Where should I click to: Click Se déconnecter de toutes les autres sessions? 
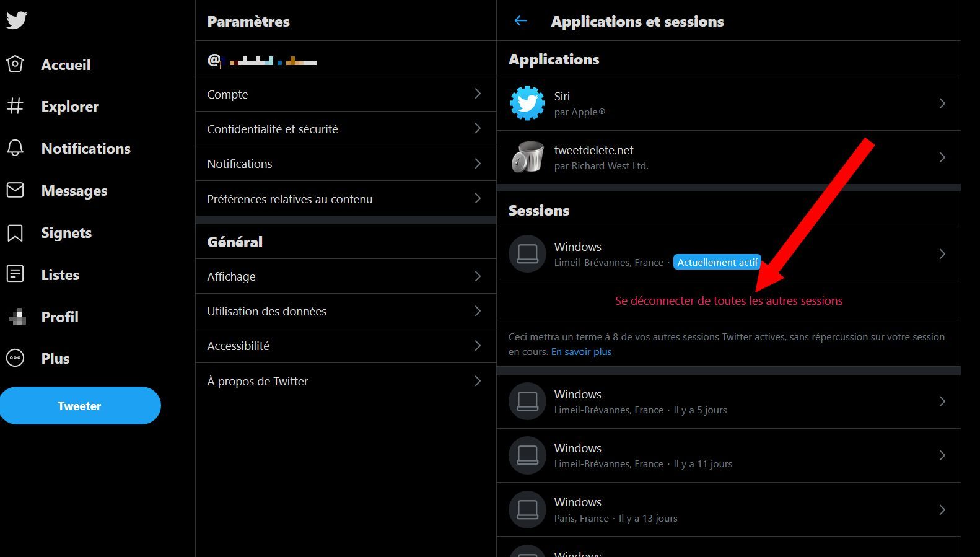(x=728, y=300)
